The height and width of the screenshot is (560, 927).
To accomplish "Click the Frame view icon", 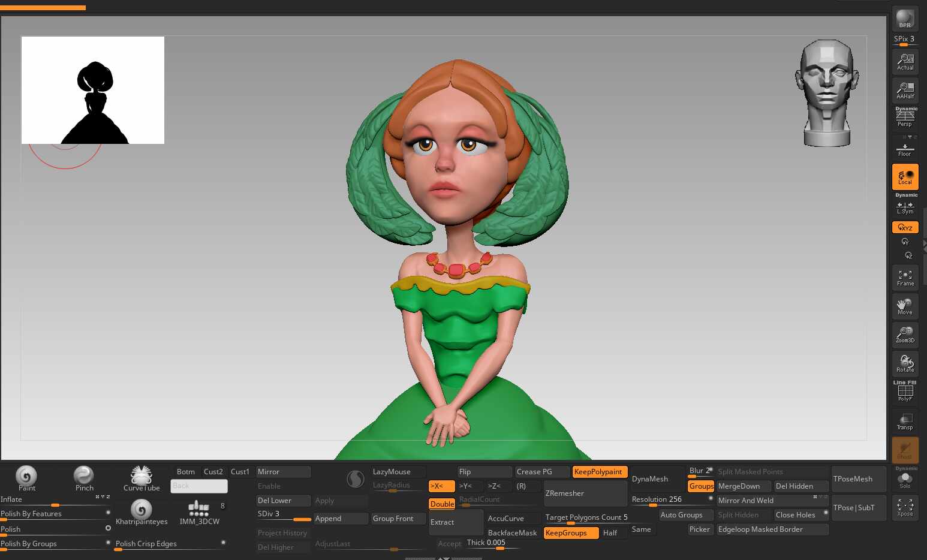I will pyautogui.click(x=905, y=278).
